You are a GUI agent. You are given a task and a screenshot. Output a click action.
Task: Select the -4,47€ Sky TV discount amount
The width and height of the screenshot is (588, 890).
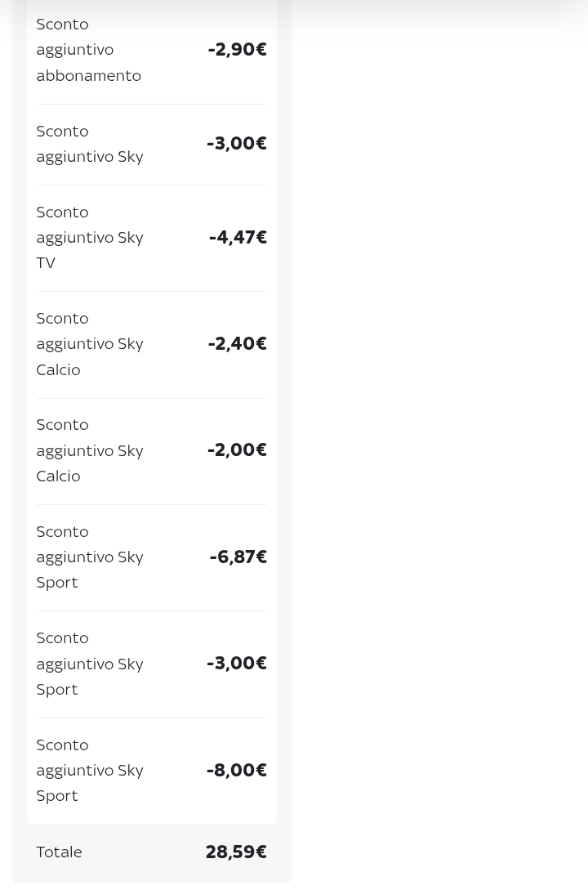coord(238,237)
